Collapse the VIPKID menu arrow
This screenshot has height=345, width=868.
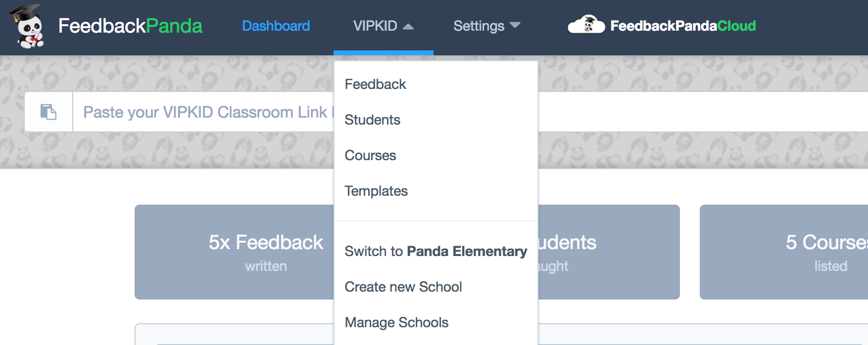pos(408,26)
